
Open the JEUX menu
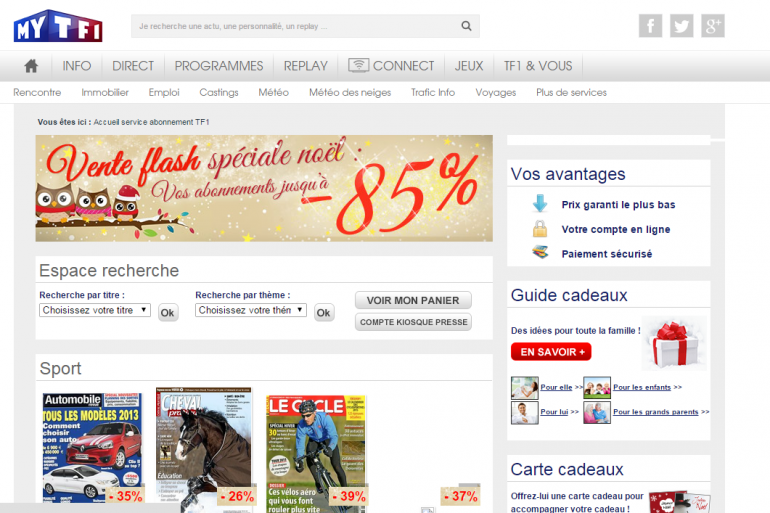469,66
